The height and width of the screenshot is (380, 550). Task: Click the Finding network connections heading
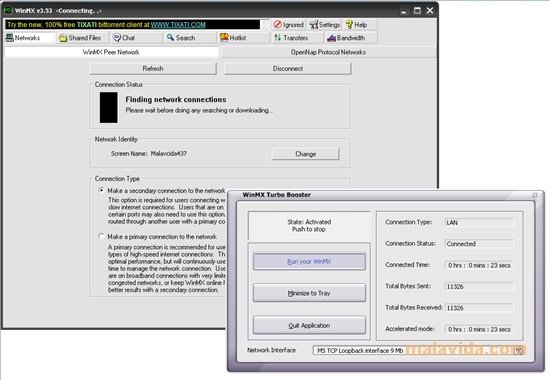click(176, 99)
